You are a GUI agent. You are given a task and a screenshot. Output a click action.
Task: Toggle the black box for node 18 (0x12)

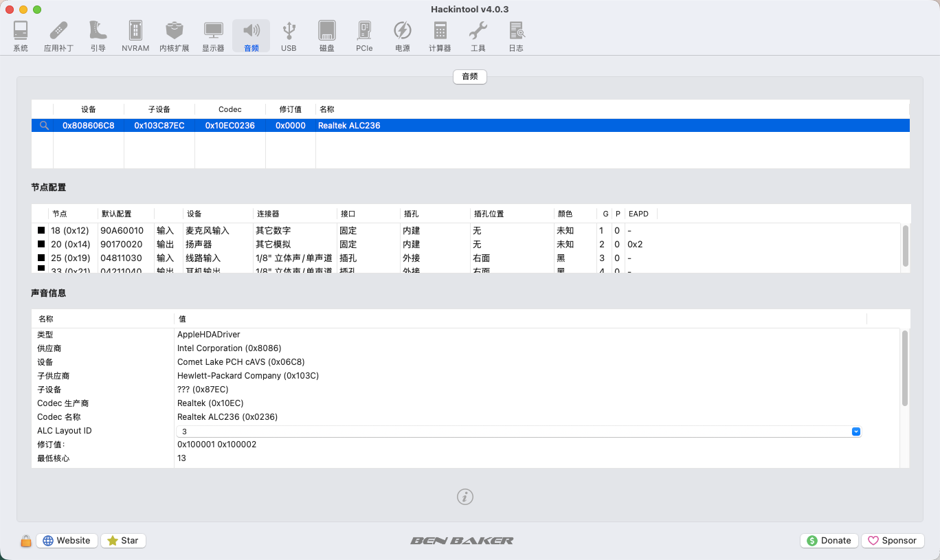tap(41, 231)
